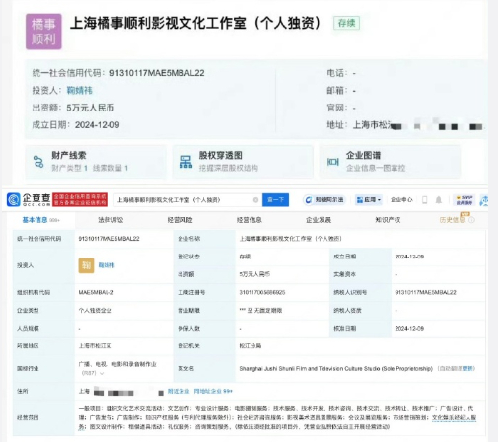Click the mobile phone icon in header

(424, 200)
